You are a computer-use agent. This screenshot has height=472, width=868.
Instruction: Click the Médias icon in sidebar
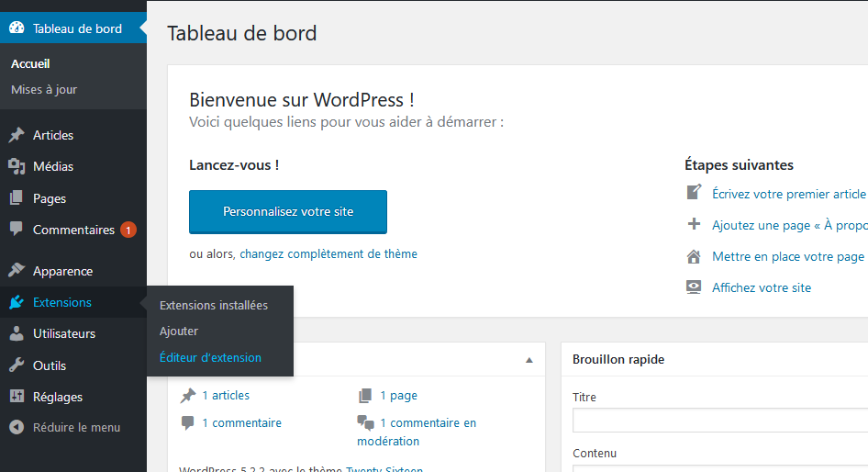click(x=17, y=166)
